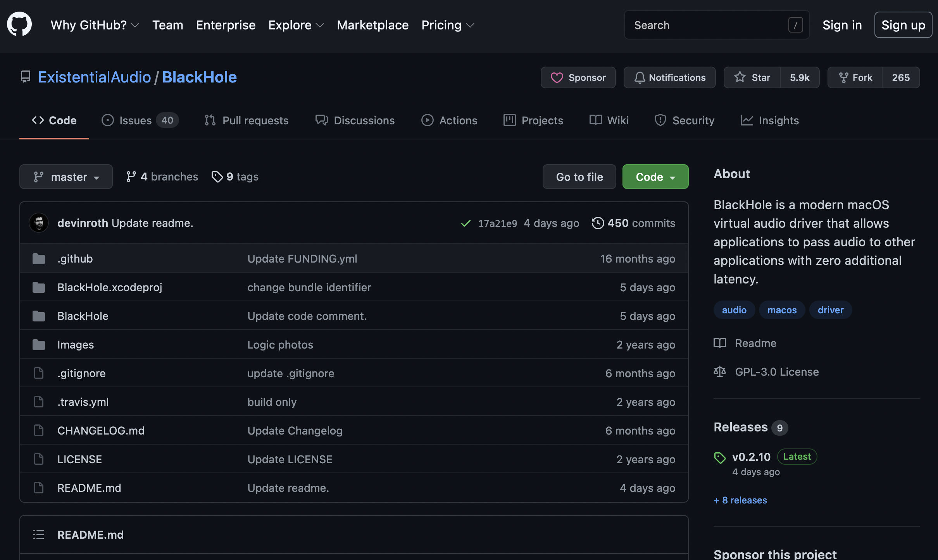Open the Insights tab
Image resolution: width=938 pixels, height=560 pixels.
(769, 120)
